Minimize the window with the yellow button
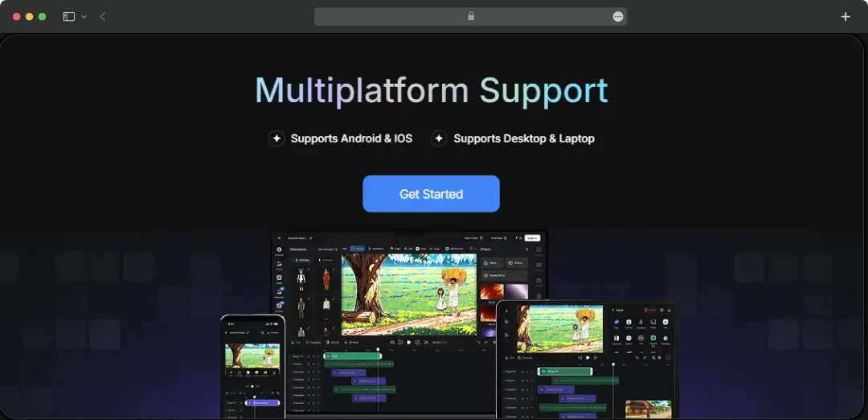This screenshot has height=420, width=868. [30, 17]
